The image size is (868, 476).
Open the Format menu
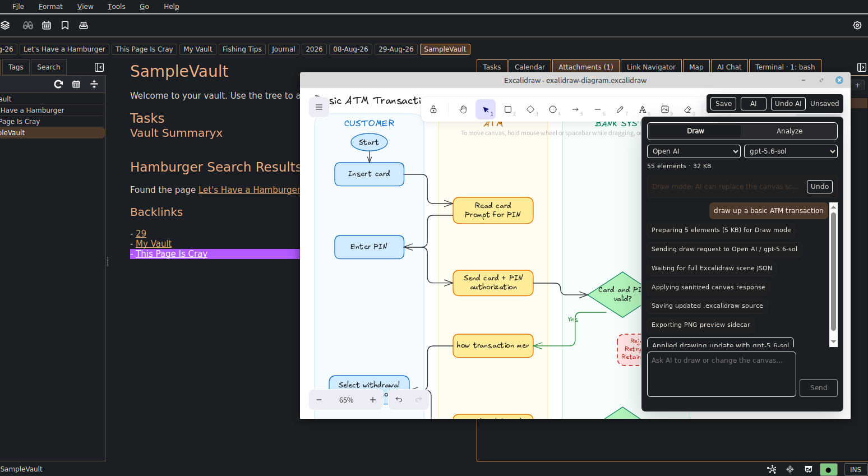click(x=50, y=7)
